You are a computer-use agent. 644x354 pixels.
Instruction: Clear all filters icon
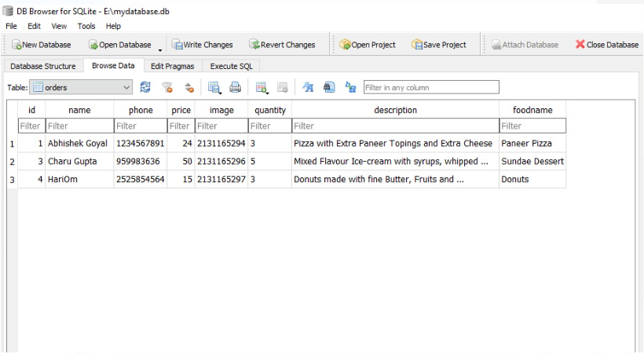pos(166,87)
